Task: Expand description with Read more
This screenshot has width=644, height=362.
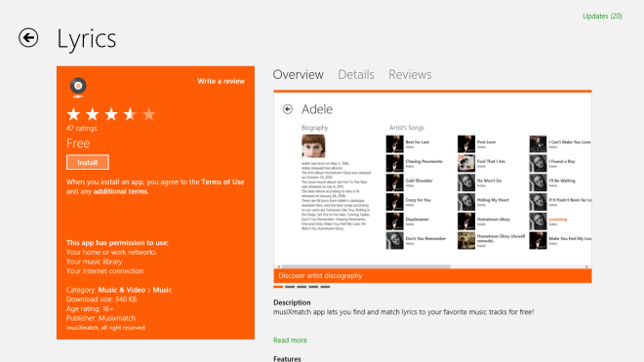Action: pyautogui.click(x=290, y=341)
